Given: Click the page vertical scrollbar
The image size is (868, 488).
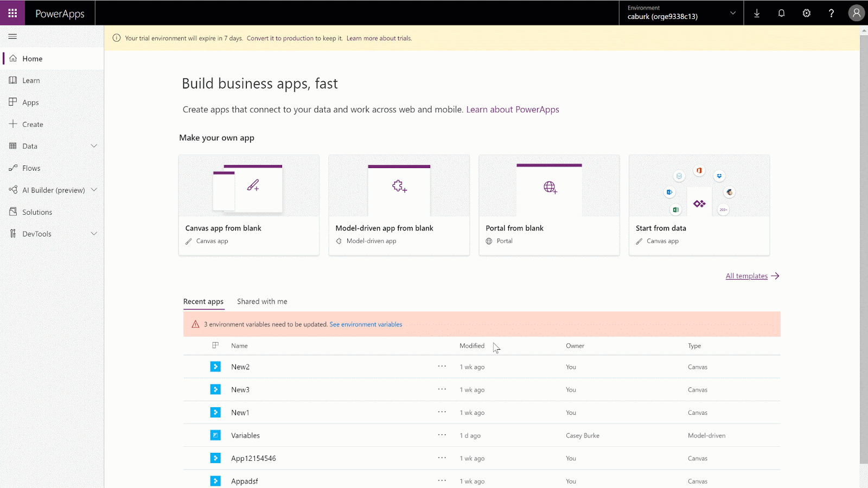Looking at the screenshot, I should click(x=864, y=249).
